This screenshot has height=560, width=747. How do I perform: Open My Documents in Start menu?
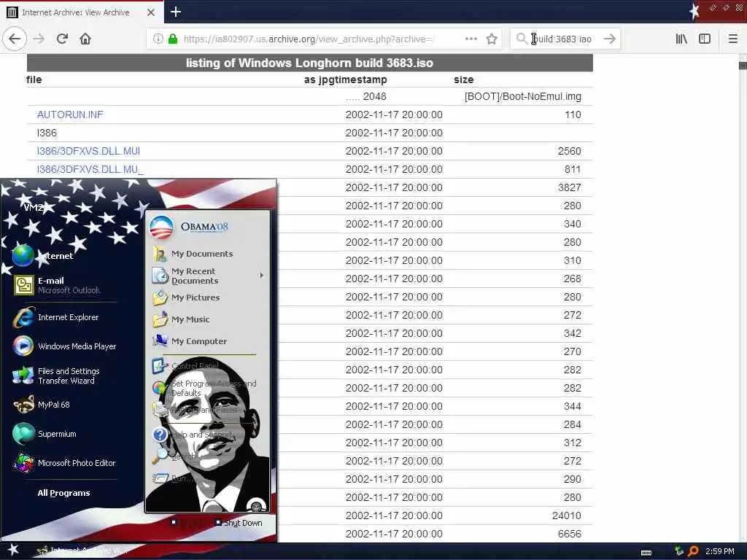[x=193, y=254]
